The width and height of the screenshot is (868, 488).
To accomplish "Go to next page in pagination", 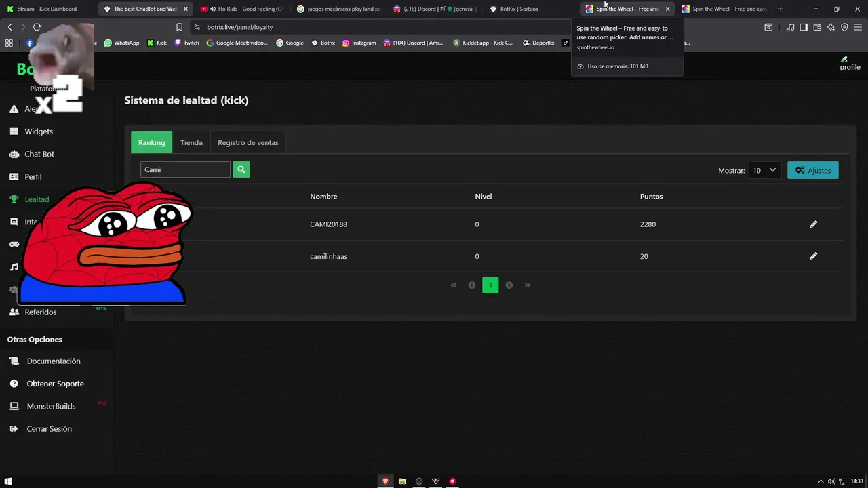I will pos(509,285).
